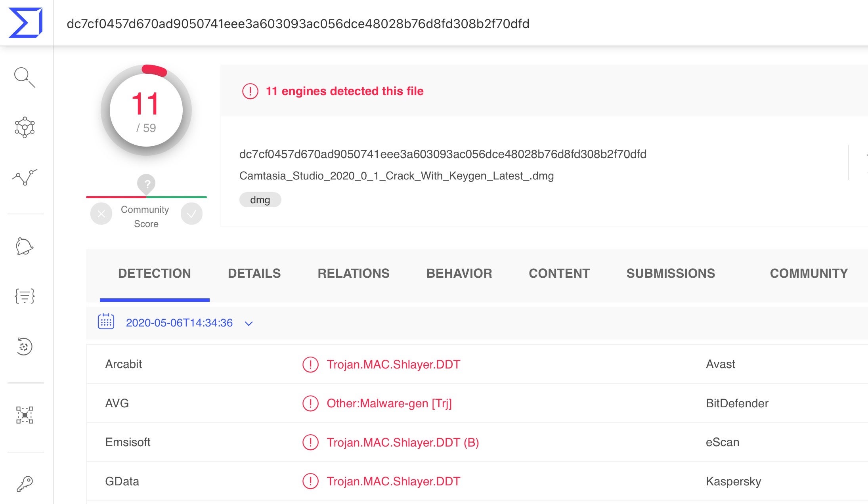This screenshot has height=504, width=868.
Task: Open the graph network icon in sidebar
Action: tap(25, 127)
